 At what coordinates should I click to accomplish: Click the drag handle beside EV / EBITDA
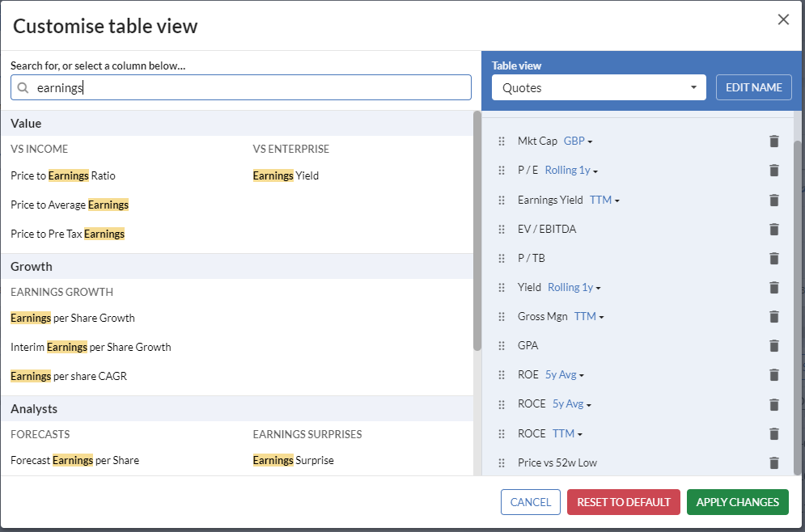tap(502, 230)
